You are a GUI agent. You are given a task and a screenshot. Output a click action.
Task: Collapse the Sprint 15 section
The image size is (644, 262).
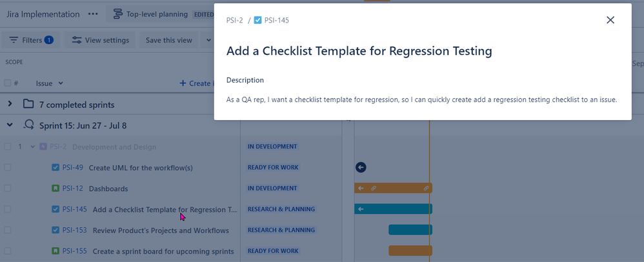click(10, 125)
